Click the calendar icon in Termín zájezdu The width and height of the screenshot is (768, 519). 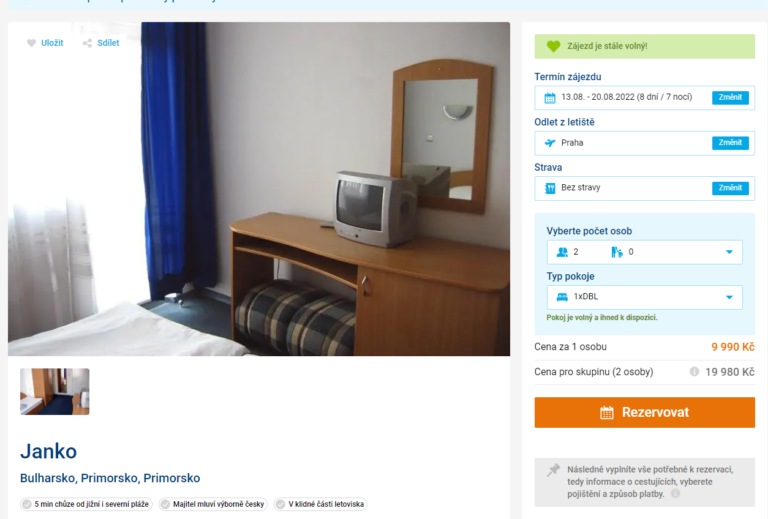click(x=550, y=98)
